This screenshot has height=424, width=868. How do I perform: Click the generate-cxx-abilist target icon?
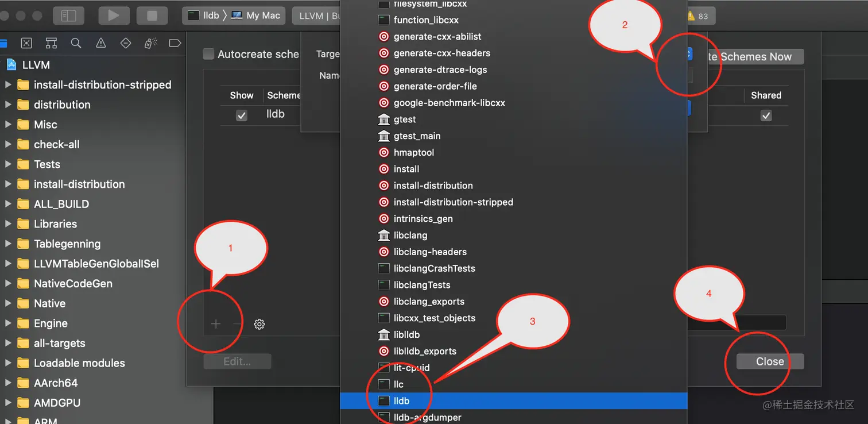(x=384, y=36)
